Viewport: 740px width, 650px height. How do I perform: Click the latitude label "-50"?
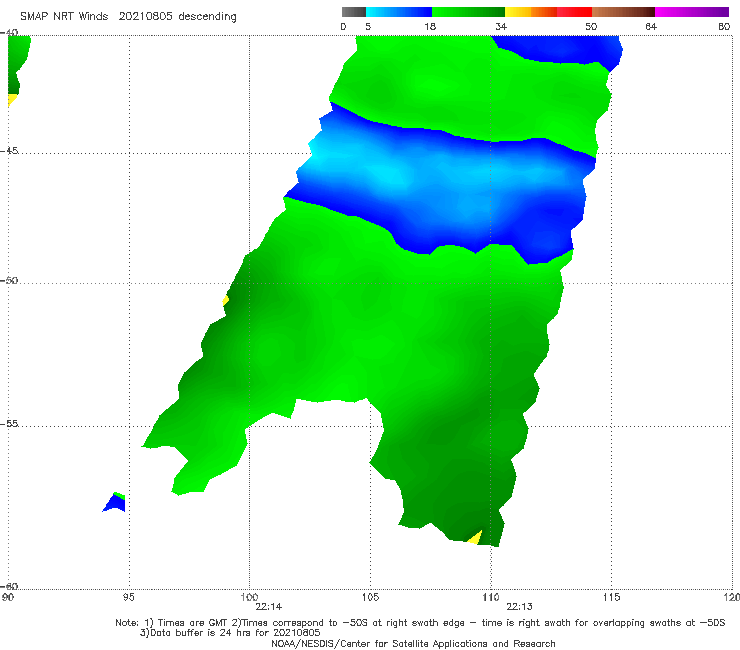click(x=9, y=280)
